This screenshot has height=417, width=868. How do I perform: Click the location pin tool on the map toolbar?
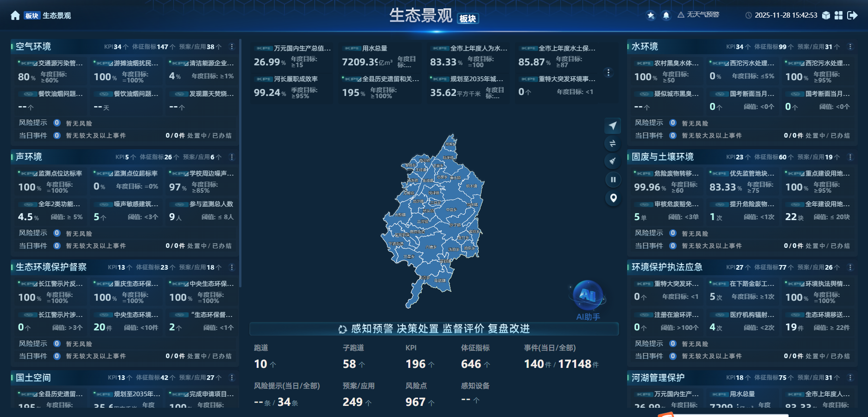(x=613, y=198)
